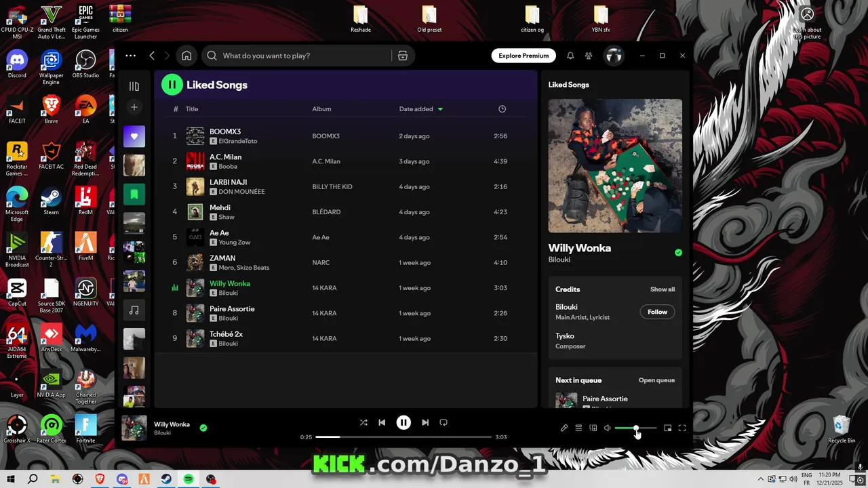Image resolution: width=868 pixels, height=488 pixels.
Task: Skip to the previous track
Action: coord(382,422)
